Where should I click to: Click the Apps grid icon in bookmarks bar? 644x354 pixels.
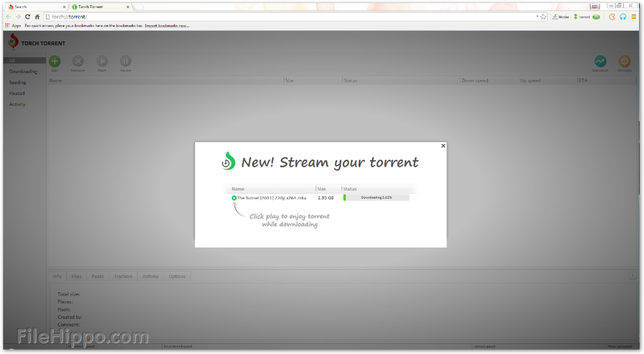tap(7, 25)
